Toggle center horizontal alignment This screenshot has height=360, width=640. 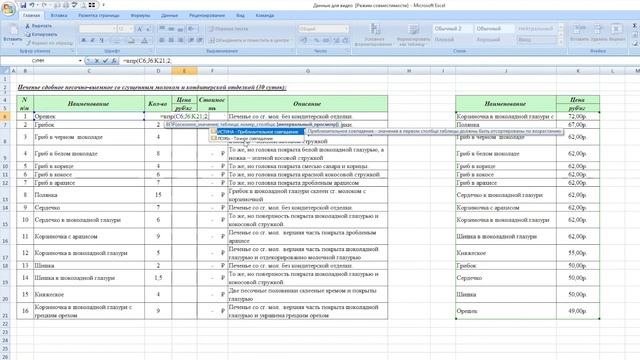coord(171,40)
